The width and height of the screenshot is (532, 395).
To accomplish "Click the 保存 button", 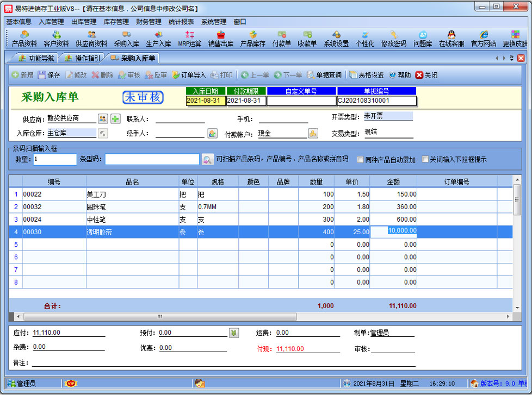I will tap(49, 75).
